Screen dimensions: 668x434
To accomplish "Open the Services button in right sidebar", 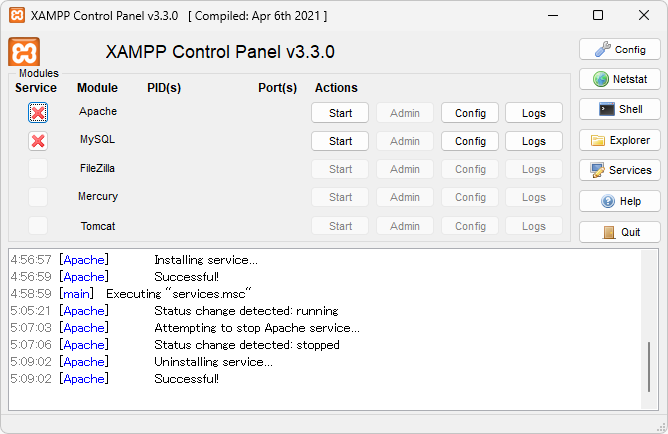I will (619, 170).
